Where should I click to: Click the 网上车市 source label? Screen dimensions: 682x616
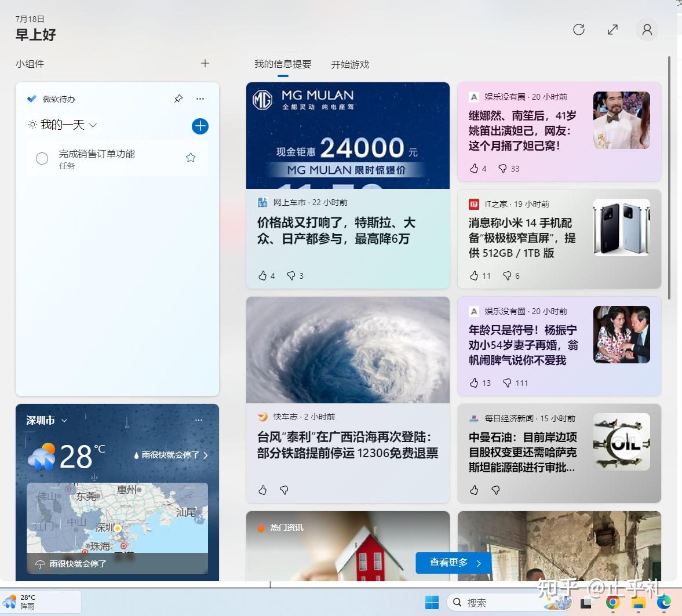pyautogui.click(x=289, y=202)
